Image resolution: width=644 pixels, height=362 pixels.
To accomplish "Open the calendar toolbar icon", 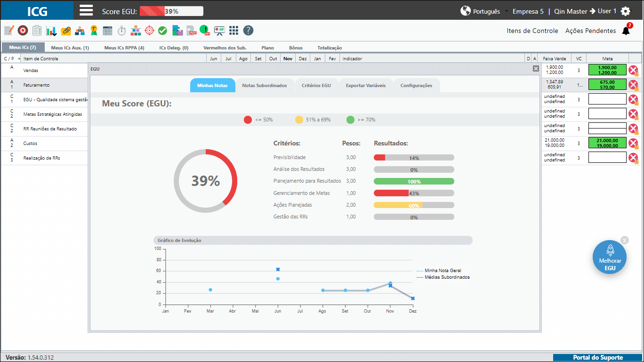I will pos(107,31).
